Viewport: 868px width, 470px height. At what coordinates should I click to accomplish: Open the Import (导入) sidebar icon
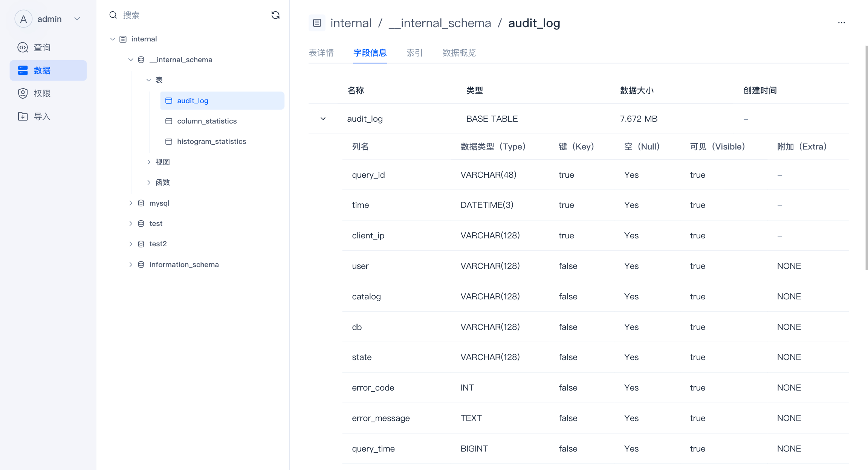23,116
